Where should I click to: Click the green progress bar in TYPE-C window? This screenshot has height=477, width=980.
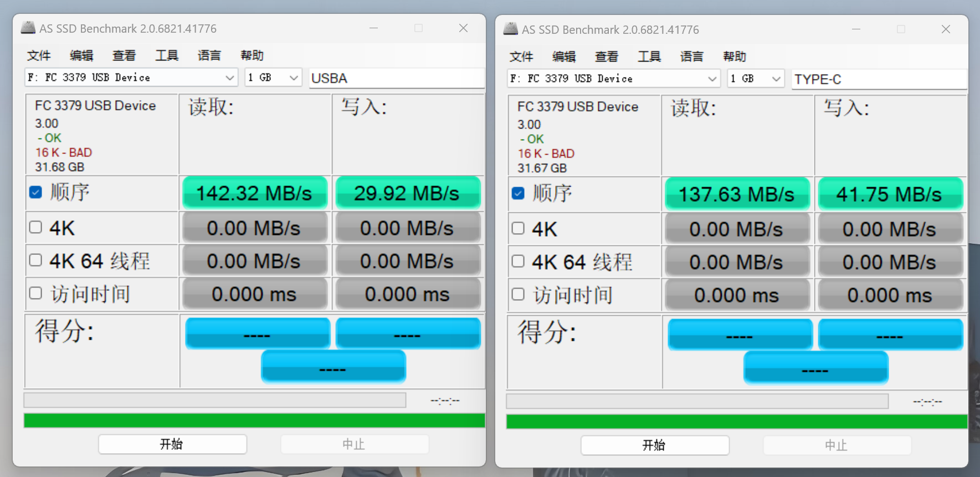[x=737, y=422]
